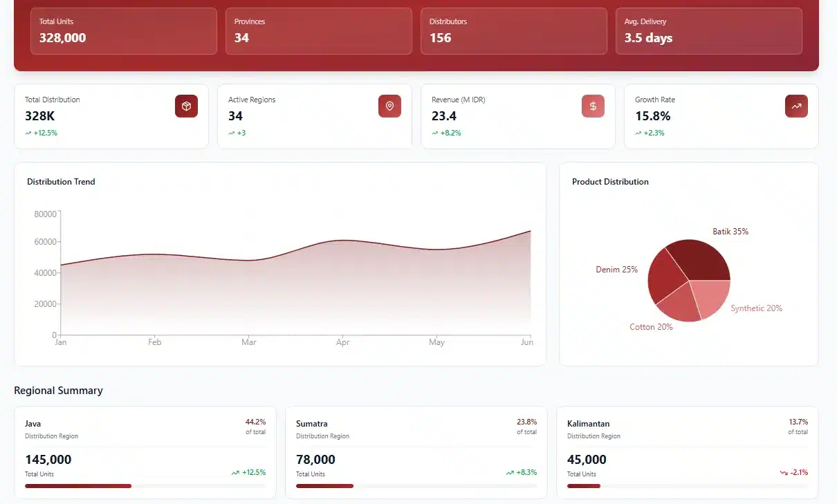Click the green trend arrow in Sumatra card

[510, 473]
